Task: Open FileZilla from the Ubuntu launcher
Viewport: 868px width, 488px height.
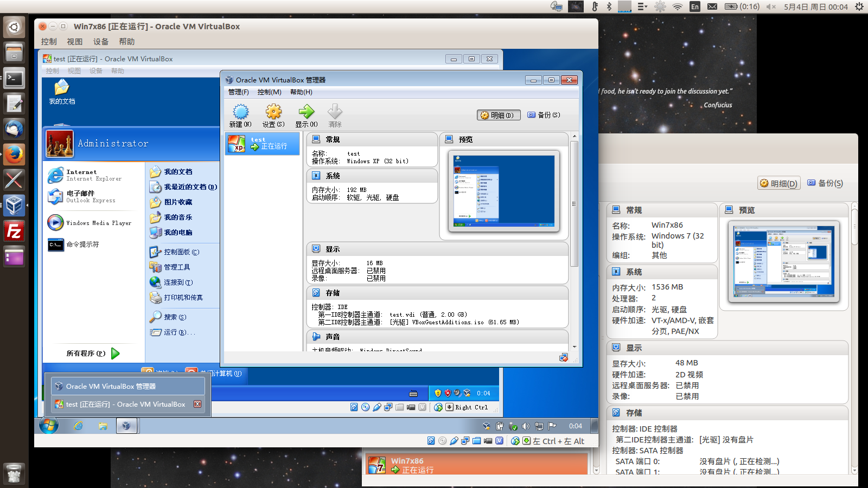Action: tap(14, 231)
